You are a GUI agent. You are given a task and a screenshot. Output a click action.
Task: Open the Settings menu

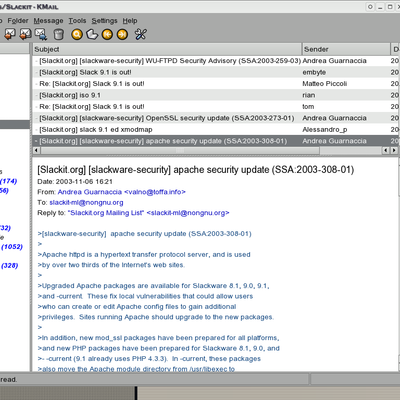[x=104, y=21]
